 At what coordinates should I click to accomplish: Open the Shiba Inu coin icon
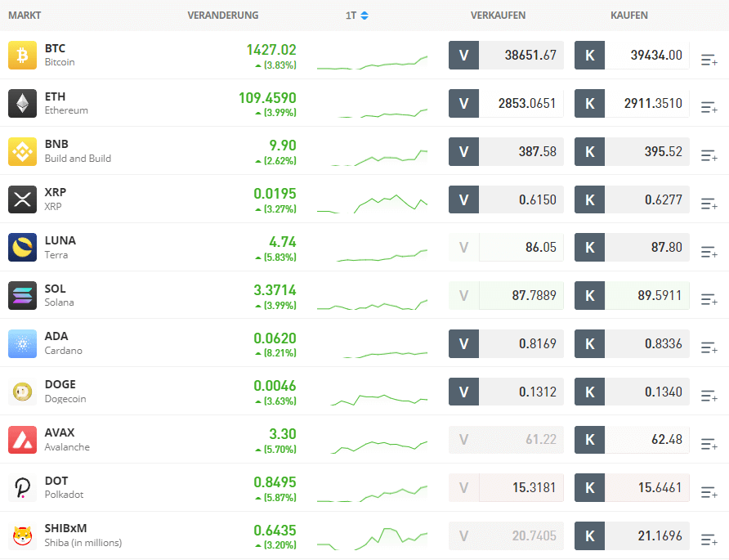pyautogui.click(x=22, y=535)
